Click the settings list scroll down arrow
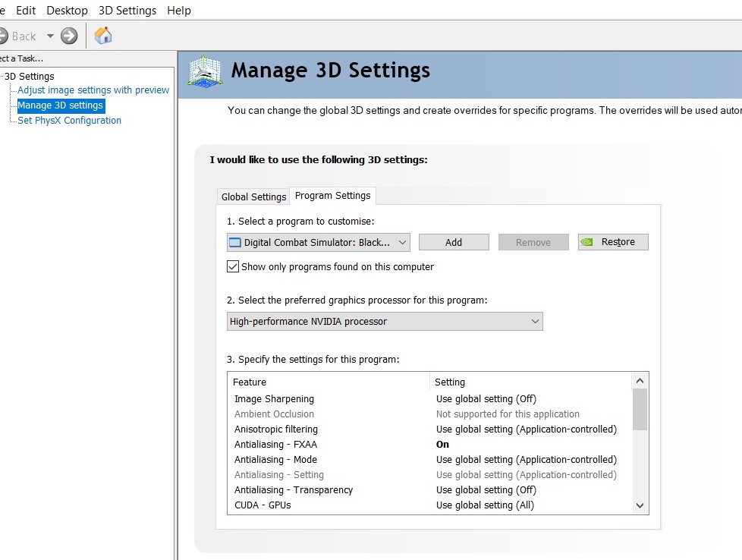This screenshot has height=560, width=742. click(640, 505)
